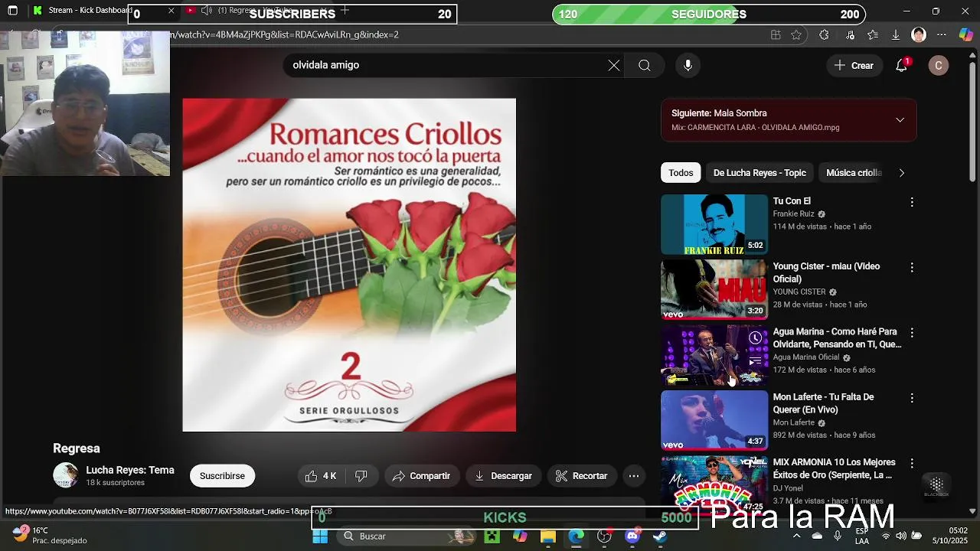Open the Copilot app in the taskbar
This screenshot has width=980, height=551.
pyautogui.click(x=520, y=536)
